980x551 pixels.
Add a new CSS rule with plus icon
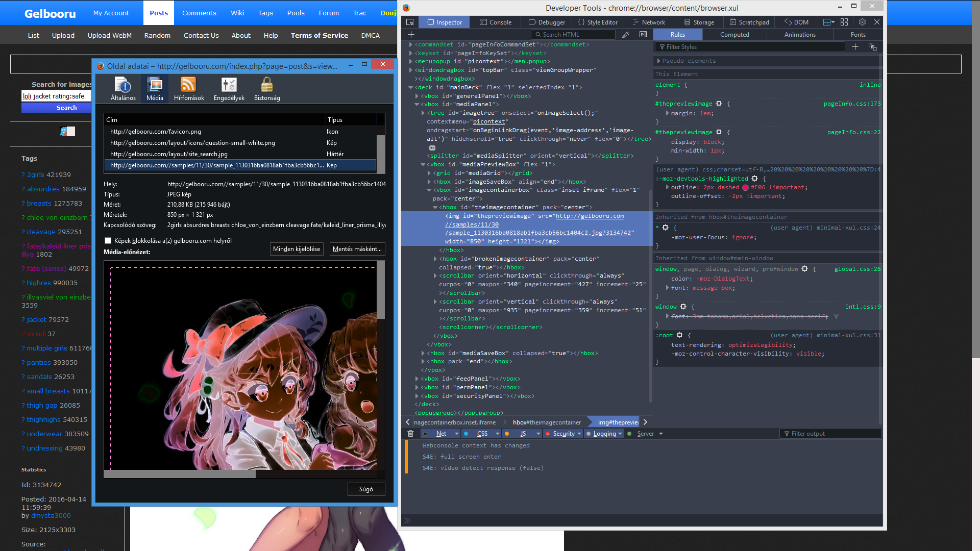(855, 47)
